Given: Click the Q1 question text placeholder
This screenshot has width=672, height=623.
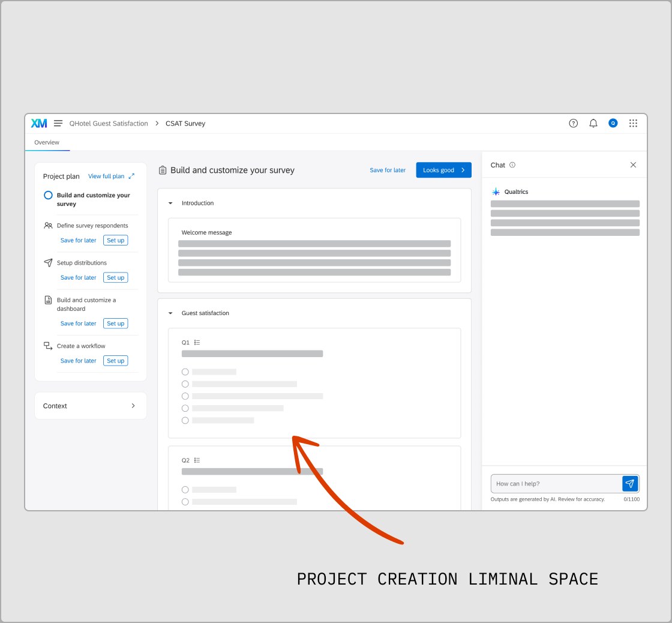Looking at the screenshot, I should [252, 354].
